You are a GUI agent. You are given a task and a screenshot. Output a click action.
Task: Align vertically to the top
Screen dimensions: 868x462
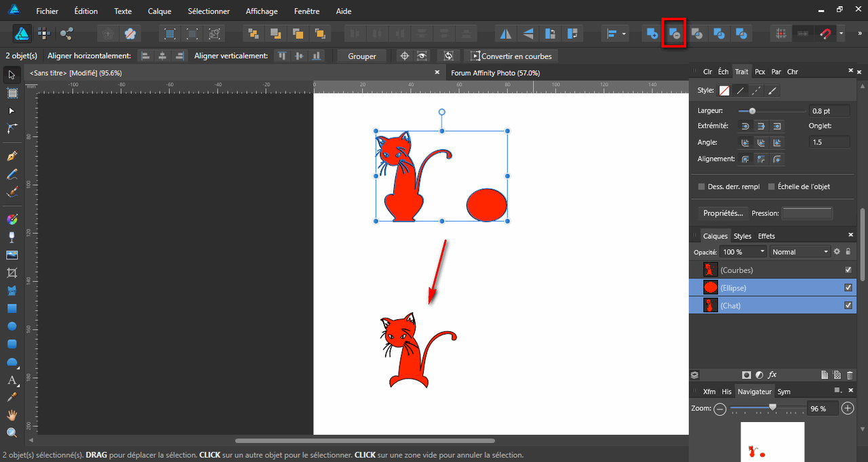click(x=282, y=56)
